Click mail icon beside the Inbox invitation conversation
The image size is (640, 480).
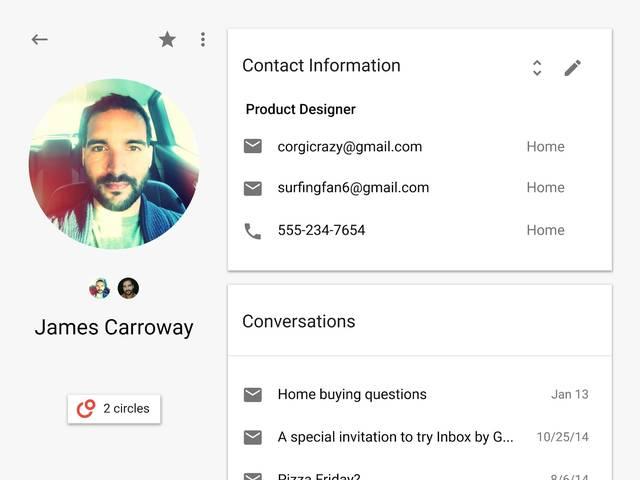[253, 437]
